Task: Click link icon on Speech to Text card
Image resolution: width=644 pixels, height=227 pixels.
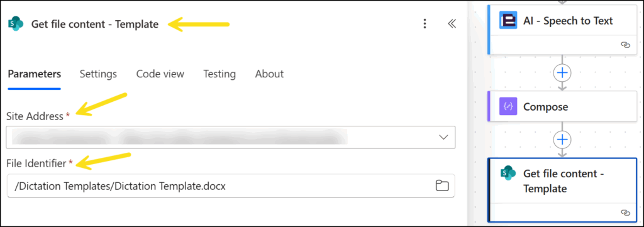Action: pos(625,45)
